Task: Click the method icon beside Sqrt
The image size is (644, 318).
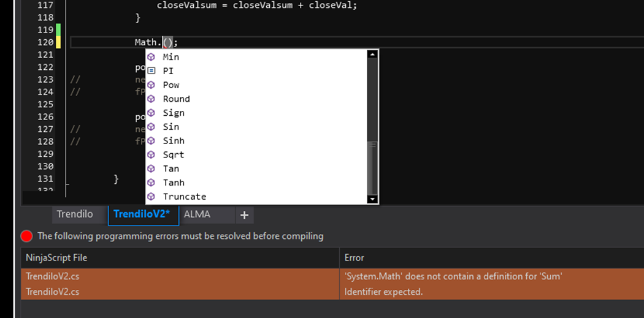Action: 151,155
